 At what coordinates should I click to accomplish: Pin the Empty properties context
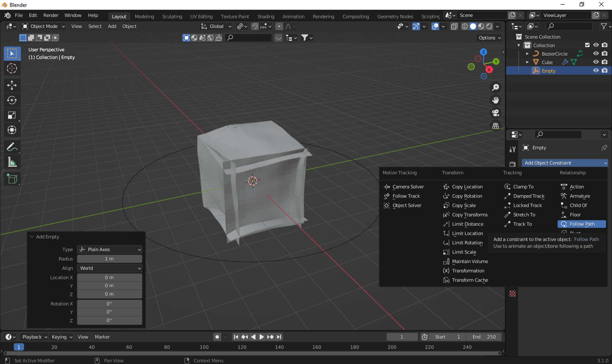[604, 148]
